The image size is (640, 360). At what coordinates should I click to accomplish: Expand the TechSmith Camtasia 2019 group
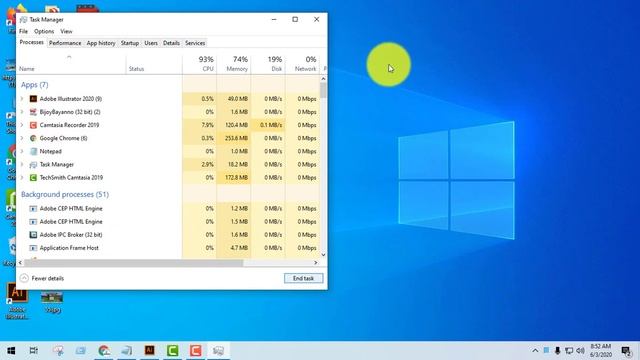(x=22, y=178)
